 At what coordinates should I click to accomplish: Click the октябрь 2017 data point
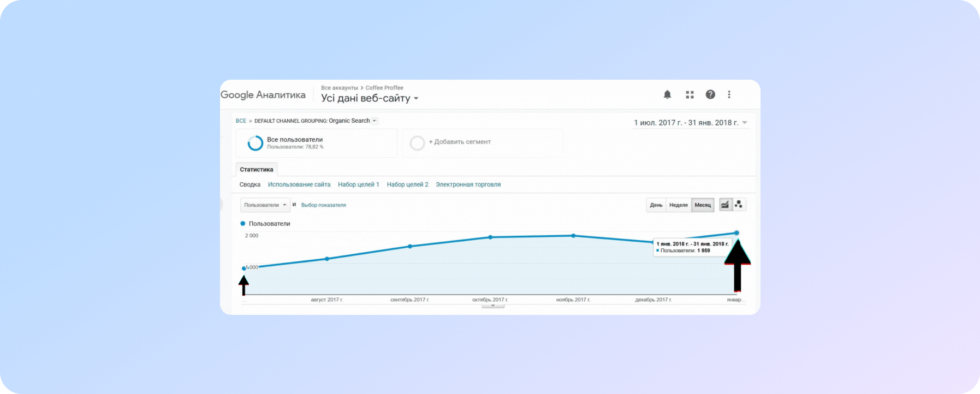[490, 237]
